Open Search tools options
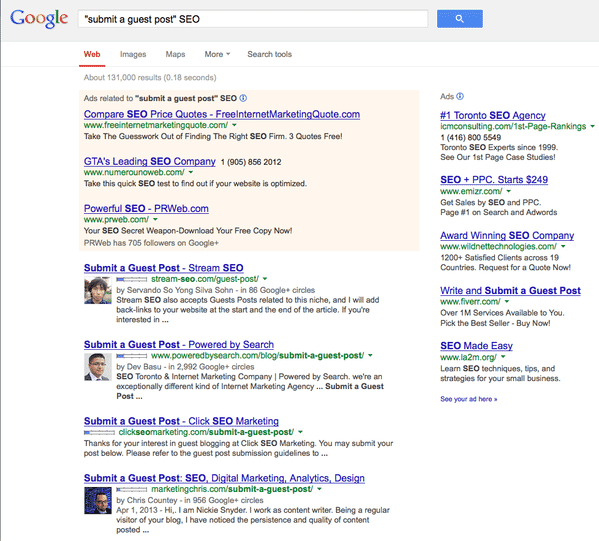Image resolution: width=599 pixels, height=541 pixels. [x=269, y=54]
